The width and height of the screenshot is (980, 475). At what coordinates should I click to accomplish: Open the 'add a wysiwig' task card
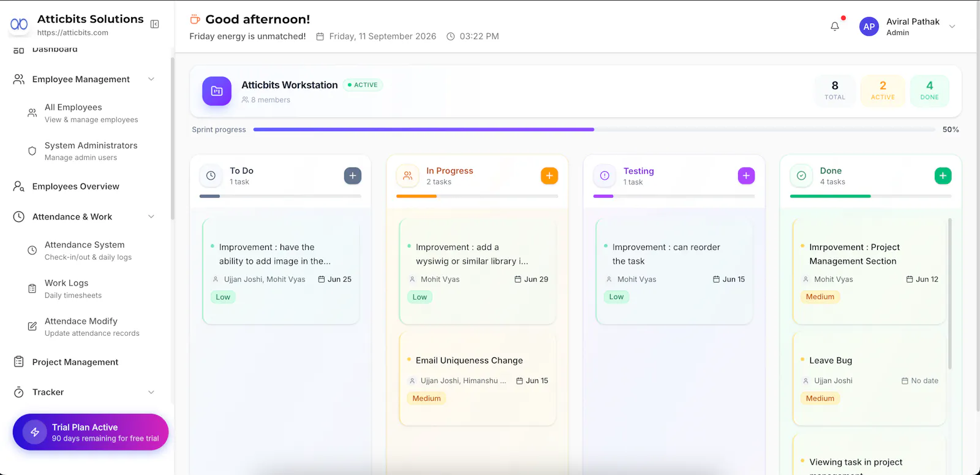click(x=478, y=272)
